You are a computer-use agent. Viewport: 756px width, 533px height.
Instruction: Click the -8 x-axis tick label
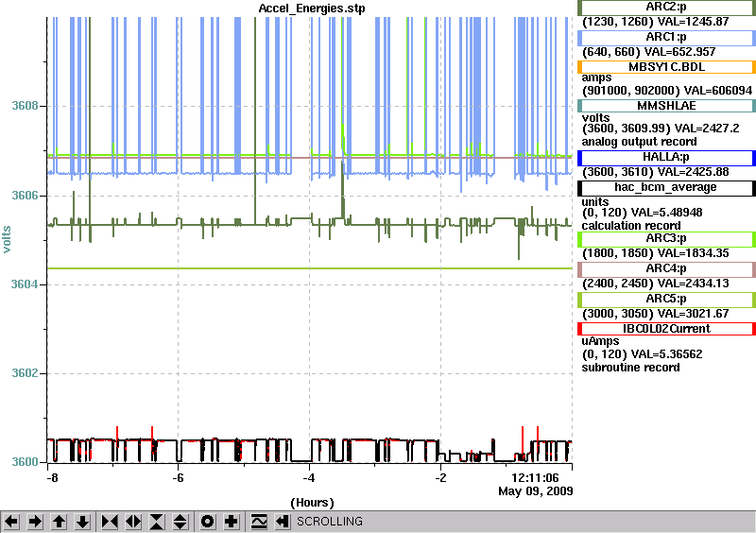52,478
